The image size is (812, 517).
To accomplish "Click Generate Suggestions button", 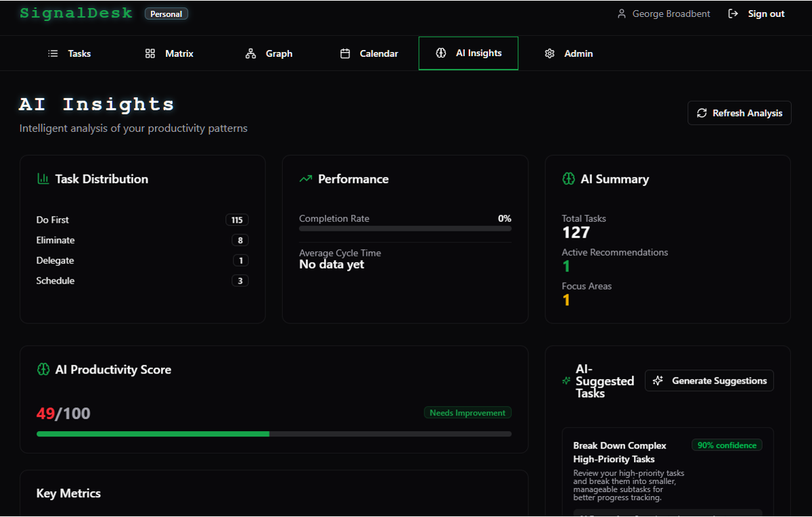I will tap(709, 381).
